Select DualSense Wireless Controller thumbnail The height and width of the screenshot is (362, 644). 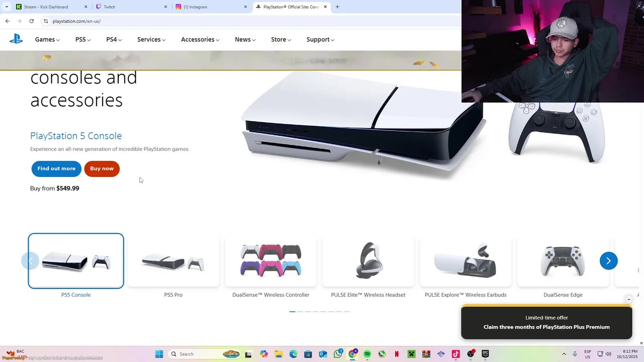[271, 261]
